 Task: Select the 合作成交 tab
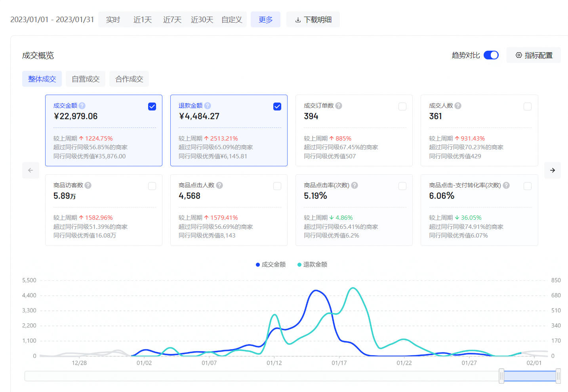(x=129, y=79)
